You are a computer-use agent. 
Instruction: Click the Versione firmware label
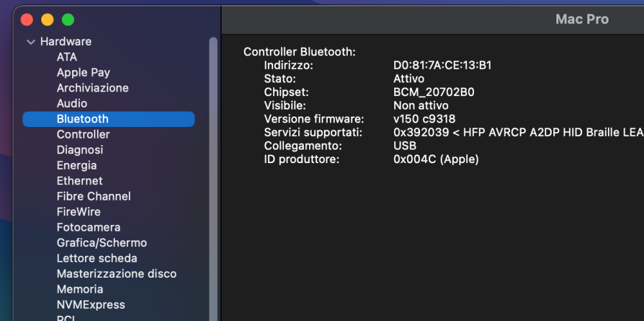(314, 119)
